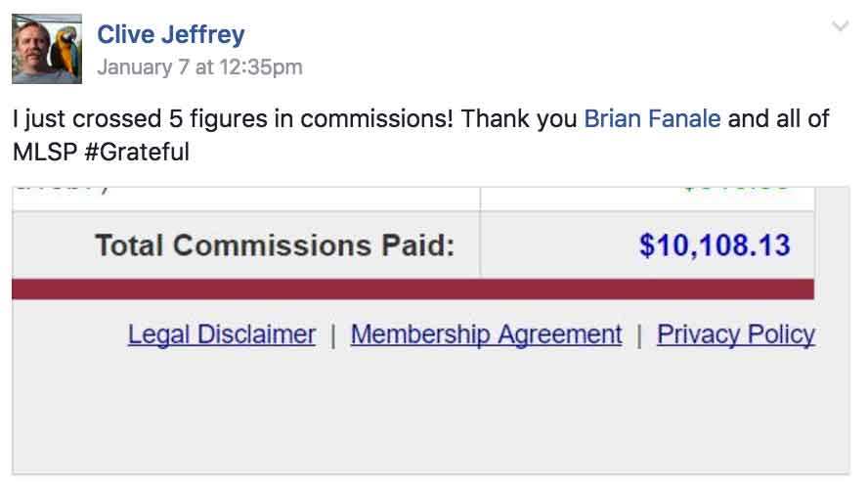Image resolution: width=868 pixels, height=487 pixels.
Task: Click the separator before Privacy Policy
Action: [x=639, y=335]
